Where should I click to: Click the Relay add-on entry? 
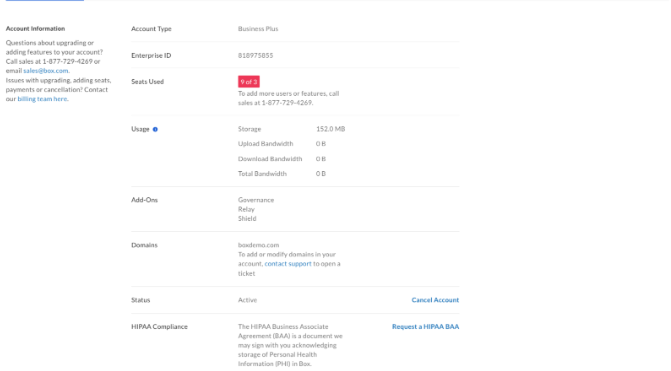click(x=246, y=209)
